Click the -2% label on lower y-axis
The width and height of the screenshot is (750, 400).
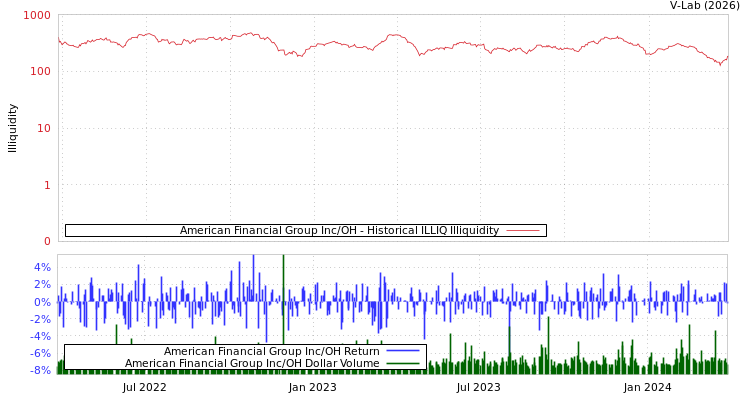[40, 319]
